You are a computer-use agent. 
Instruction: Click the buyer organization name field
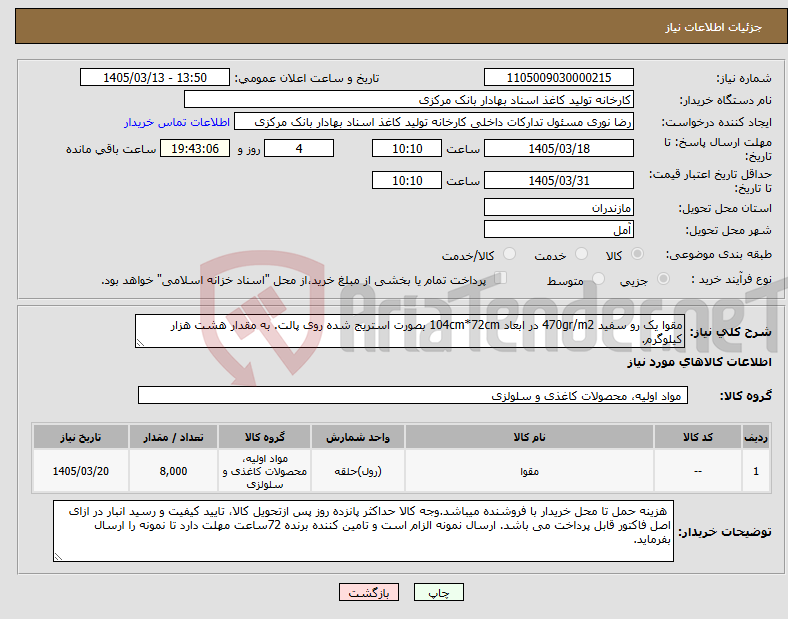[x=409, y=99]
